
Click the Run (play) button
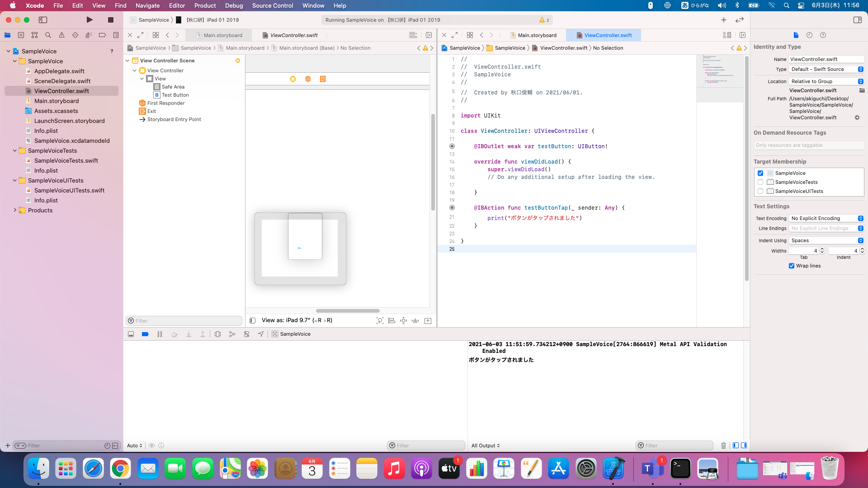[90, 20]
